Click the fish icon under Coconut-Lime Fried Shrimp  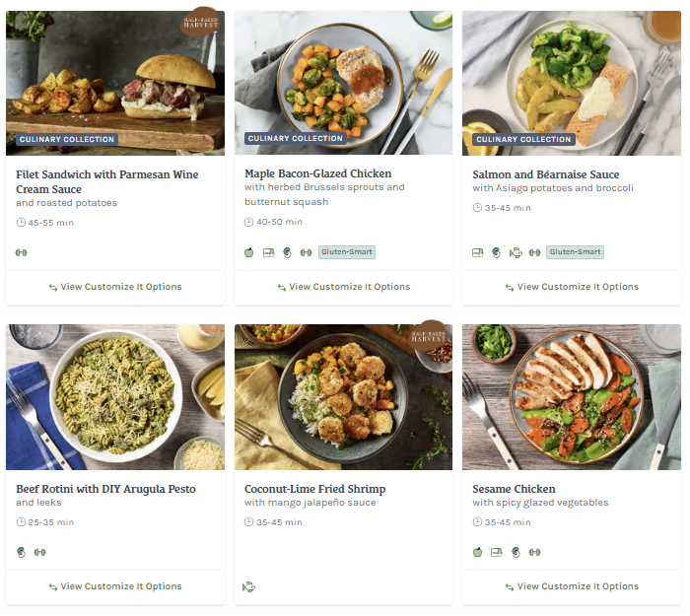pos(249,586)
